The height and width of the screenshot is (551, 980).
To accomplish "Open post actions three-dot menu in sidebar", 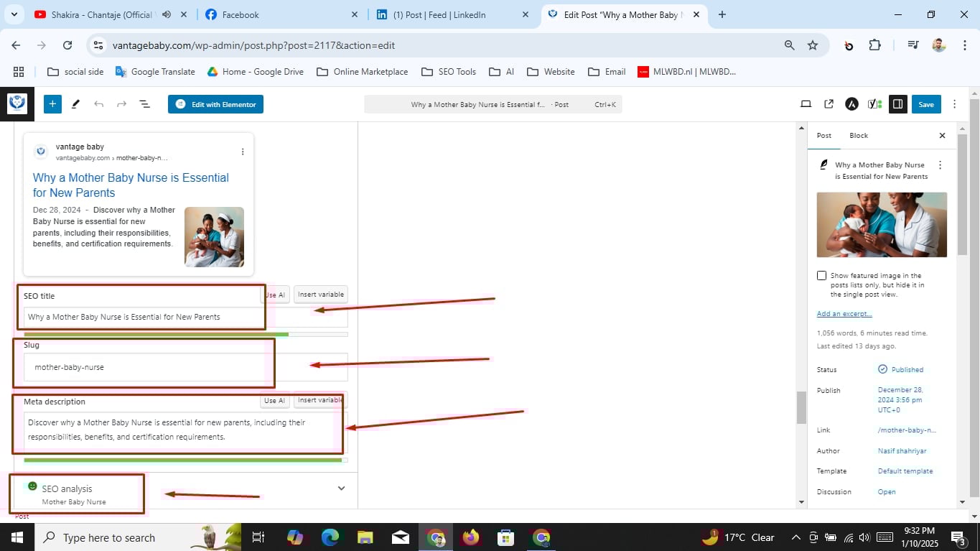I will [940, 165].
